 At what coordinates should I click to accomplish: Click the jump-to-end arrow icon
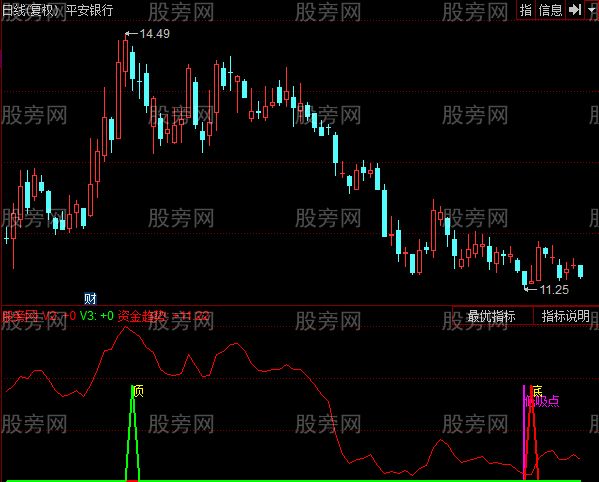[x=575, y=10]
